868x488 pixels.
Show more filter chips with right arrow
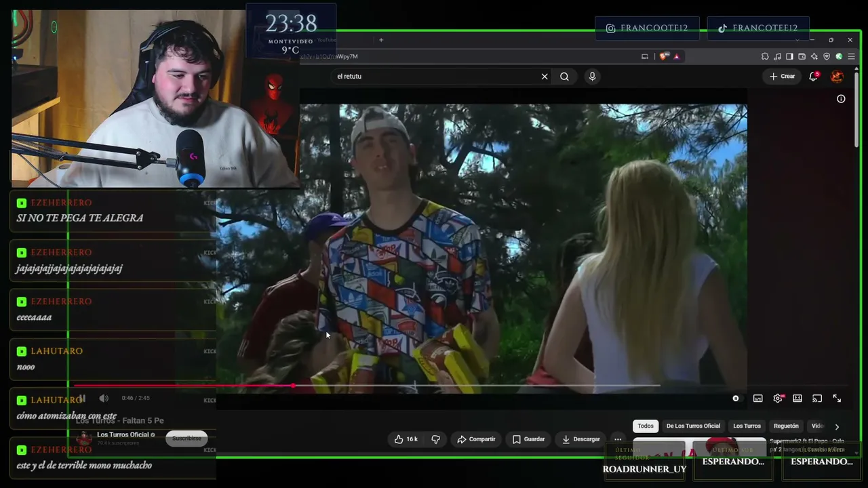click(837, 427)
